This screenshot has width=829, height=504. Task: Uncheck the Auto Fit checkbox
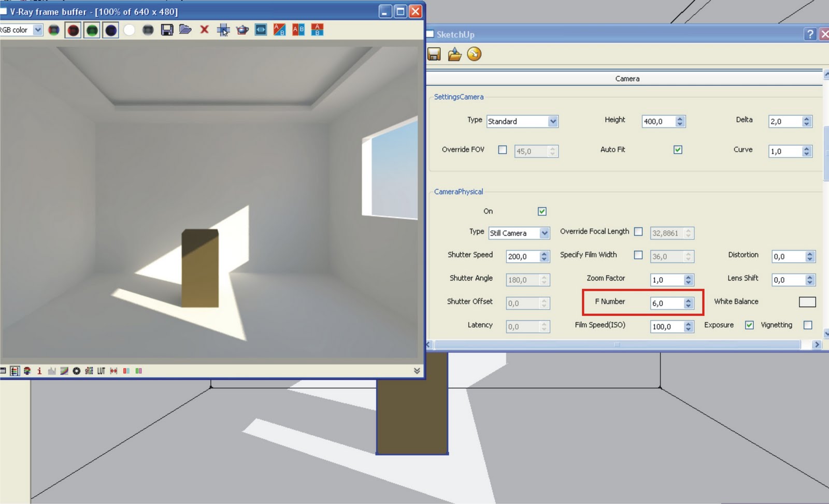(678, 150)
